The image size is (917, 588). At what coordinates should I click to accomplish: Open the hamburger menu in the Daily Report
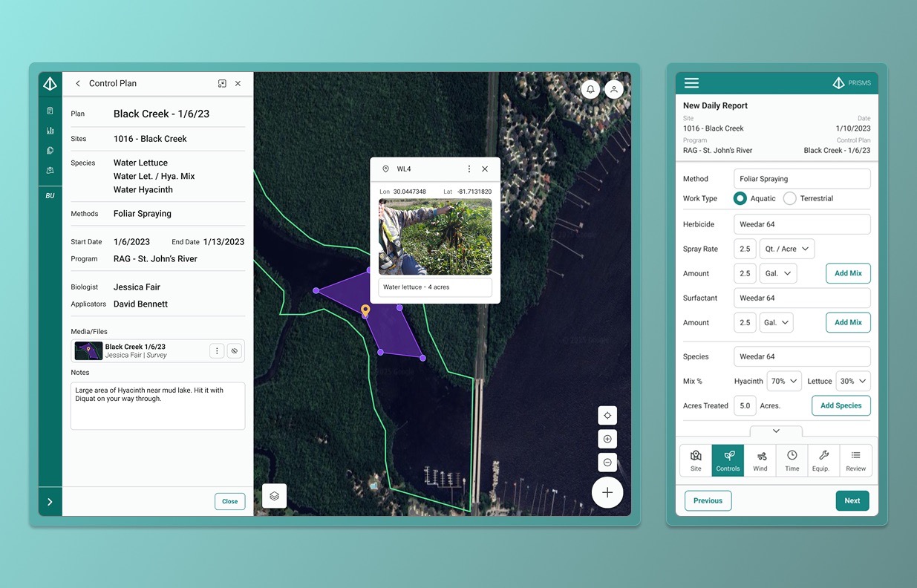click(x=691, y=83)
